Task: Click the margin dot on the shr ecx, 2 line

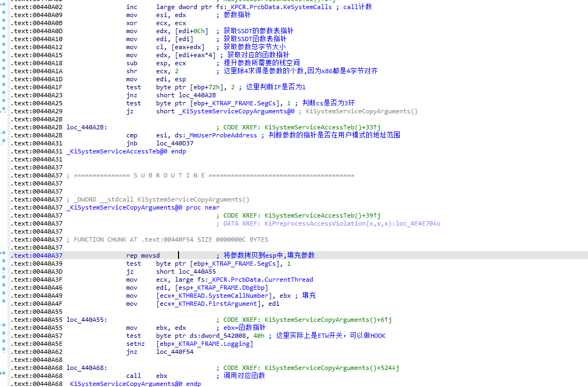Action: (4, 71)
